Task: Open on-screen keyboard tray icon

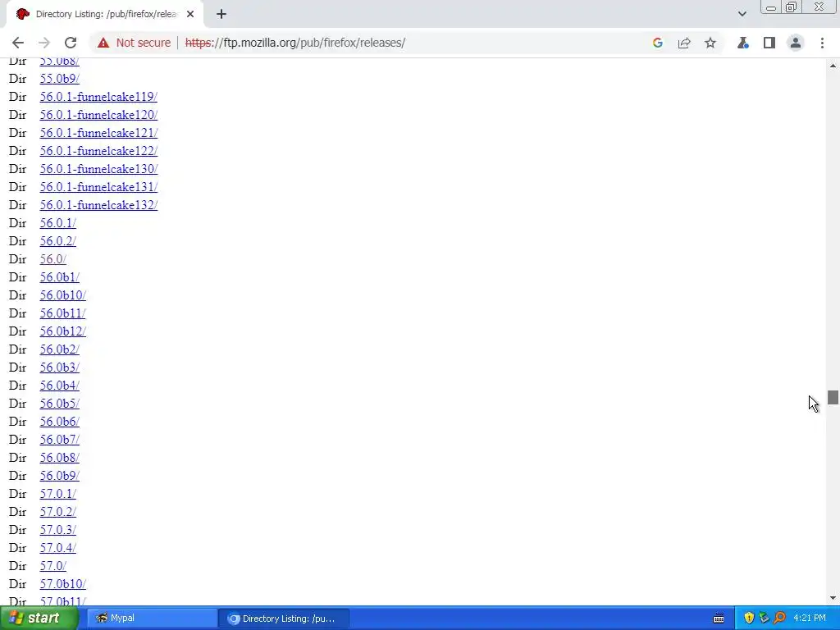Action: pos(719,619)
